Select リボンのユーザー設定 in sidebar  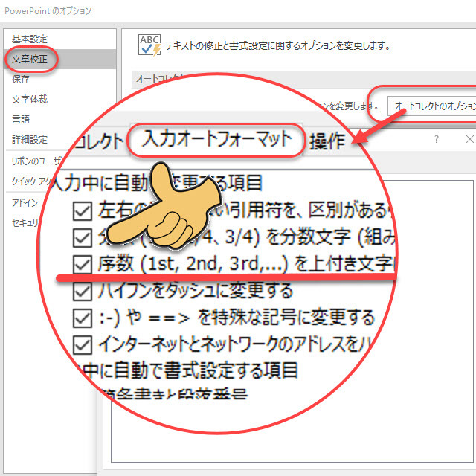(36, 161)
